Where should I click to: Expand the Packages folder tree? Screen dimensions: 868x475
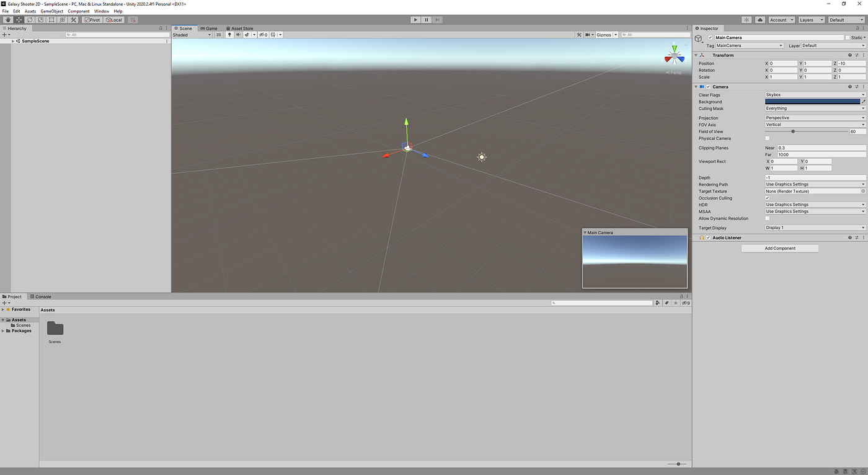coord(2,331)
